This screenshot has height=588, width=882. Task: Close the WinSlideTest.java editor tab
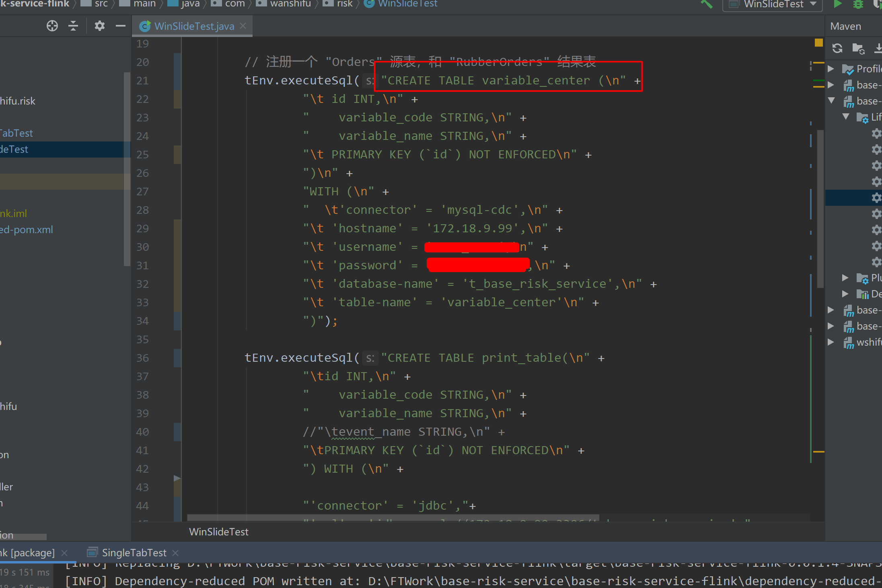[243, 26]
